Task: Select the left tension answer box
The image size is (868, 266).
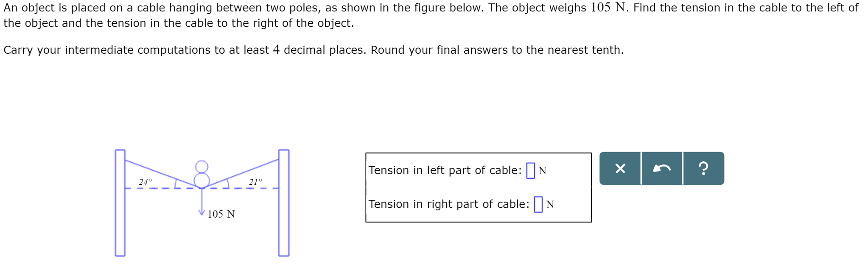Action: coord(529,169)
